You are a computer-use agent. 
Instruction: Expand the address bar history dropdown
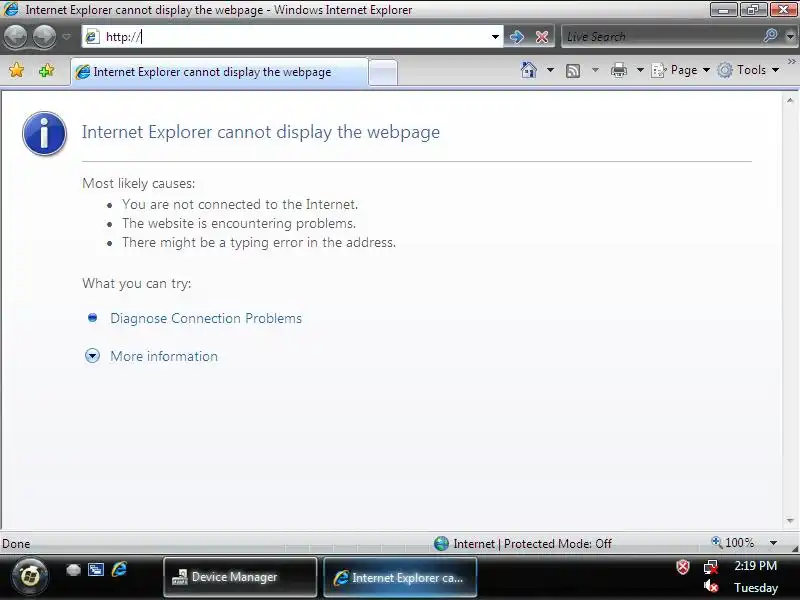click(495, 37)
